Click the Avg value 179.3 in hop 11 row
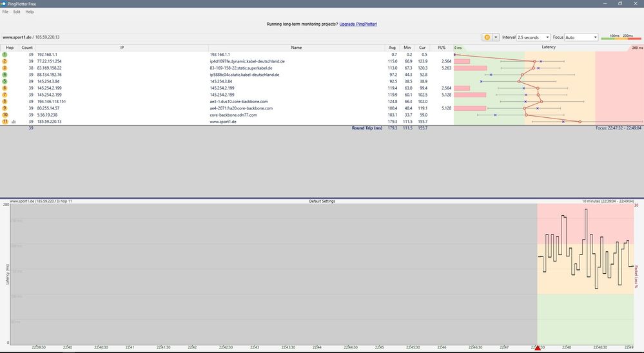 pyautogui.click(x=393, y=122)
